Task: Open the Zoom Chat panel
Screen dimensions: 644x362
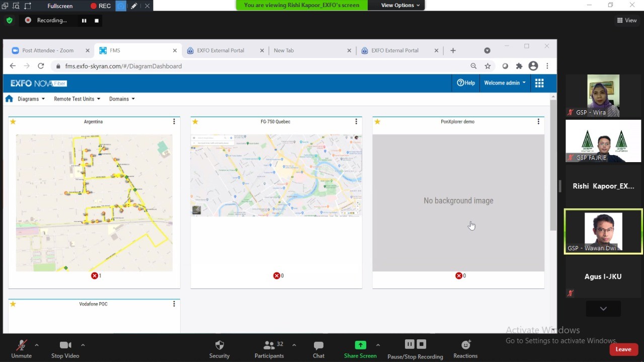Action: click(318, 349)
